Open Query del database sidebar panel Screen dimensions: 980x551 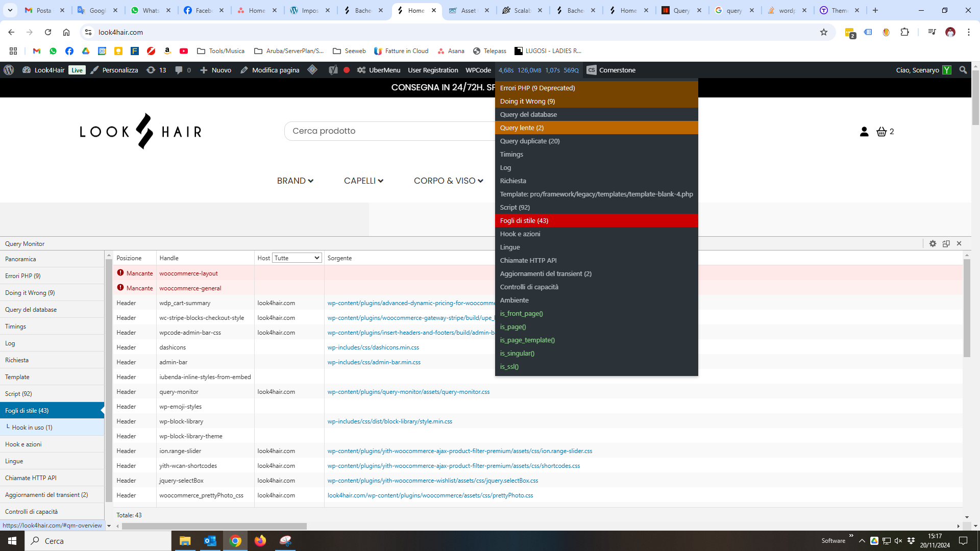click(52, 309)
